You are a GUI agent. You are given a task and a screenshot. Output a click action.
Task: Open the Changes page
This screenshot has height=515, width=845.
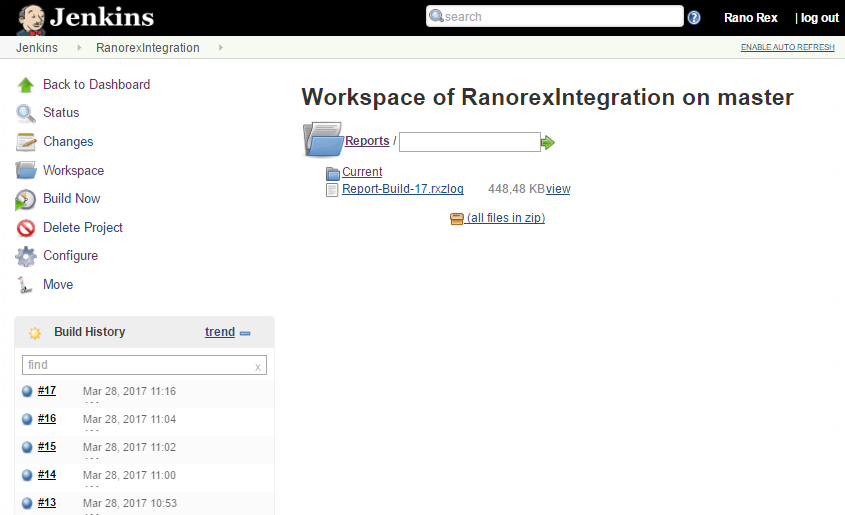click(x=68, y=142)
